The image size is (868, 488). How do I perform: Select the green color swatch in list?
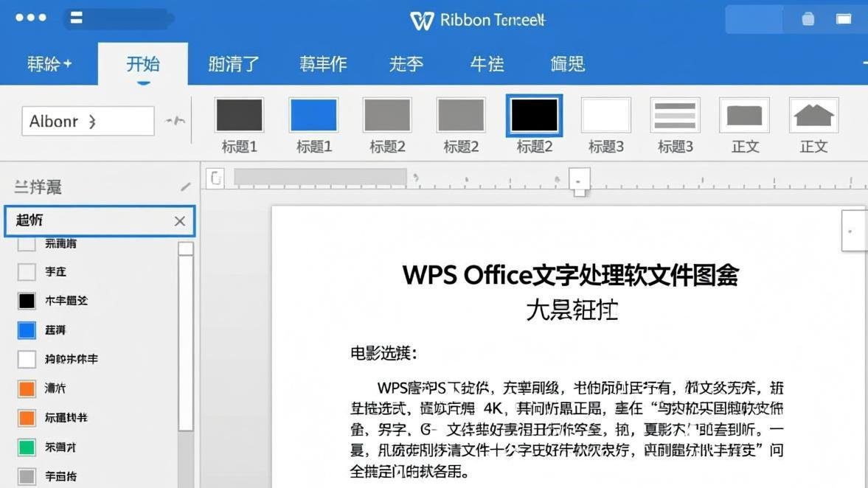click(x=27, y=447)
